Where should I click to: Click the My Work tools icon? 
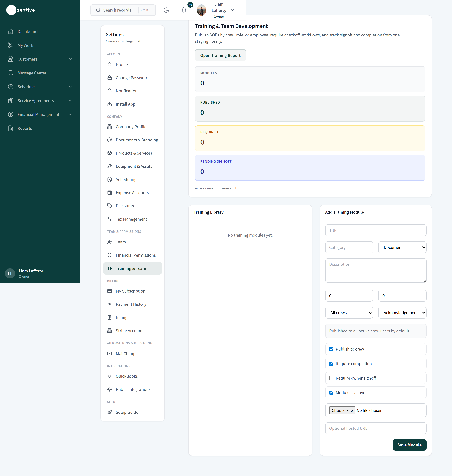(x=11, y=45)
